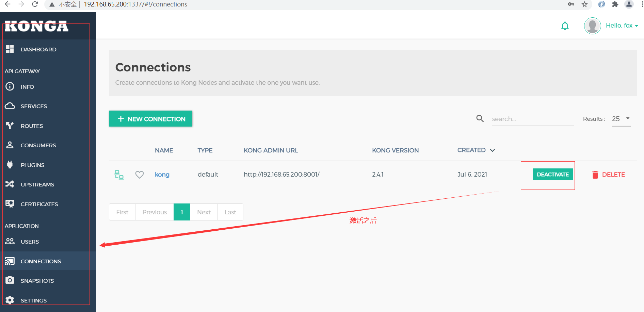Click the Upstreams shuffle icon

click(x=10, y=184)
